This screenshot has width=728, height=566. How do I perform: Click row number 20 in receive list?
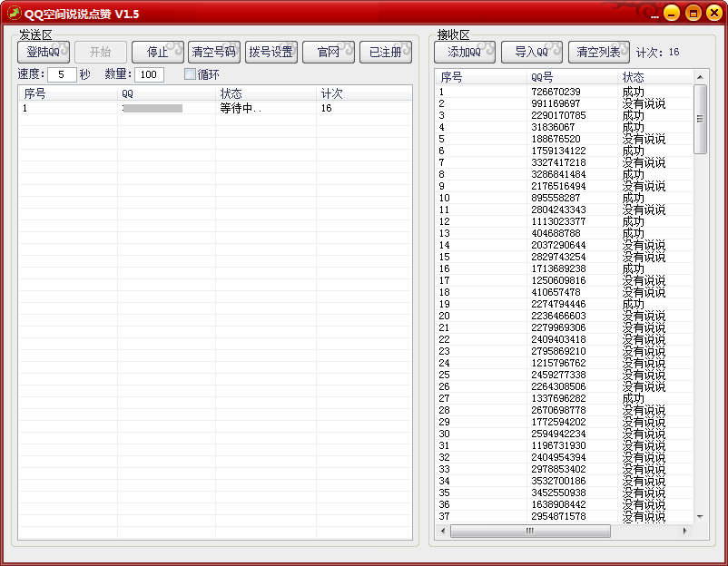point(444,316)
